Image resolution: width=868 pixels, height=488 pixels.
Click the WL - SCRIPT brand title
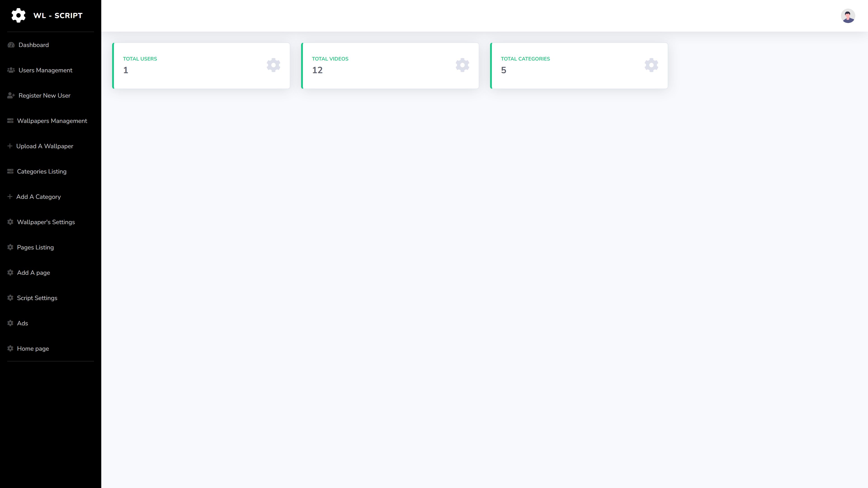click(58, 16)
